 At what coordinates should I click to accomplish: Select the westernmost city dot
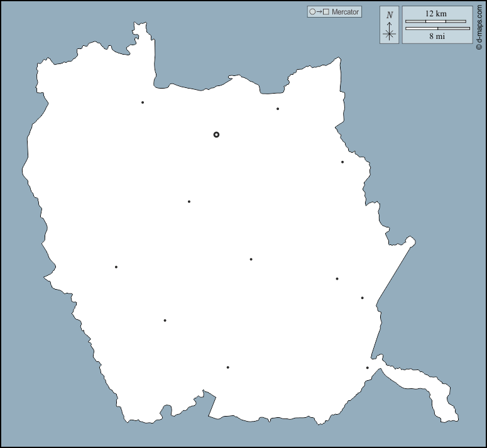tap(116, 267)
